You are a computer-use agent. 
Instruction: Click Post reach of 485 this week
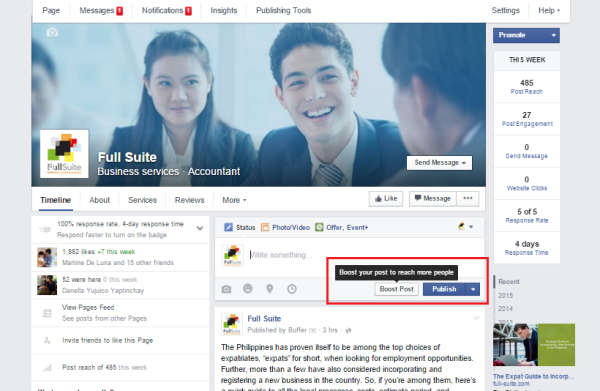click(x=104, y=367)
